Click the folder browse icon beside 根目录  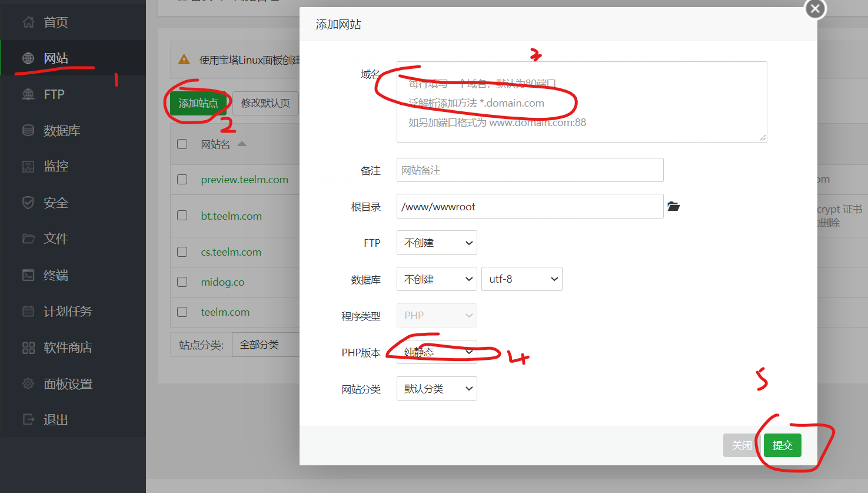pos(673,206)
